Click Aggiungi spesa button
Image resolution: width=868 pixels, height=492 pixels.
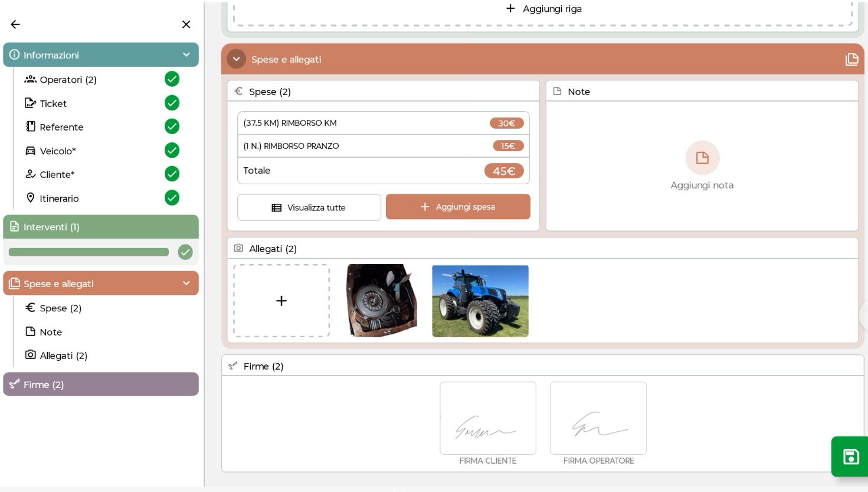[x=458, y=207]
